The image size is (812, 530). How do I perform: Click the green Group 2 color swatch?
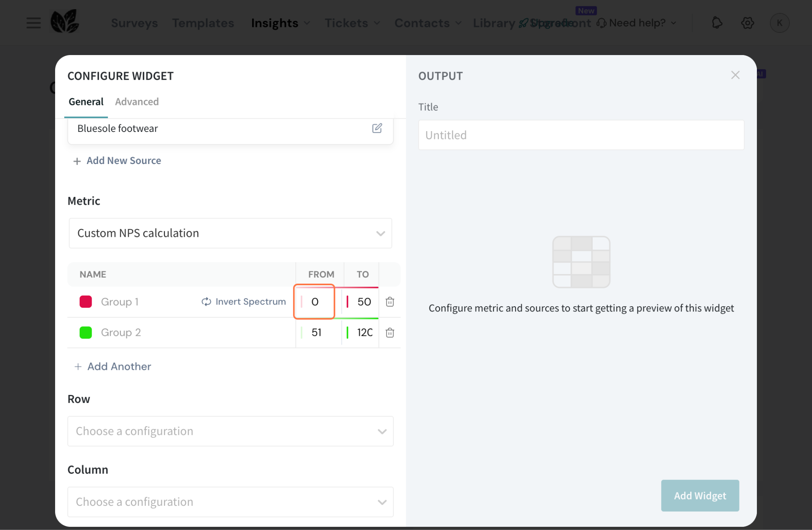point(86,333)
